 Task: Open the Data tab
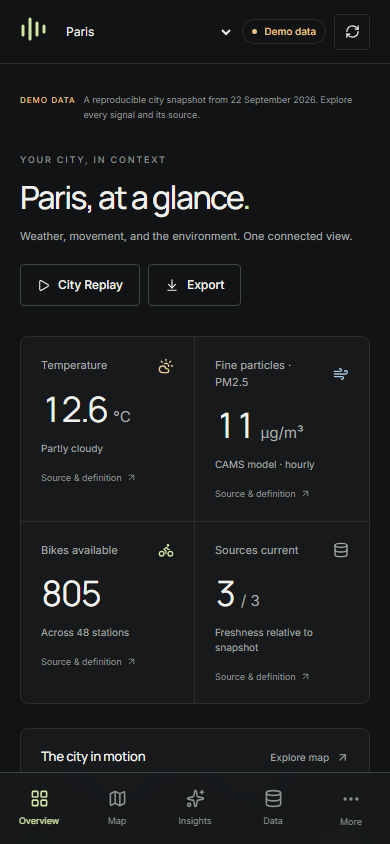click(273, 807)
